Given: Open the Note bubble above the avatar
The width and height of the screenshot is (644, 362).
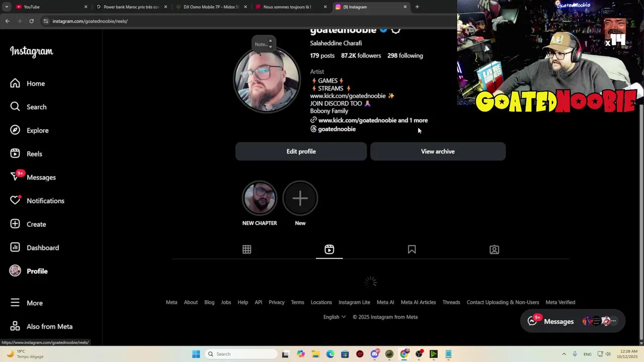Looking at the screenshot, I should coord(264,44).
